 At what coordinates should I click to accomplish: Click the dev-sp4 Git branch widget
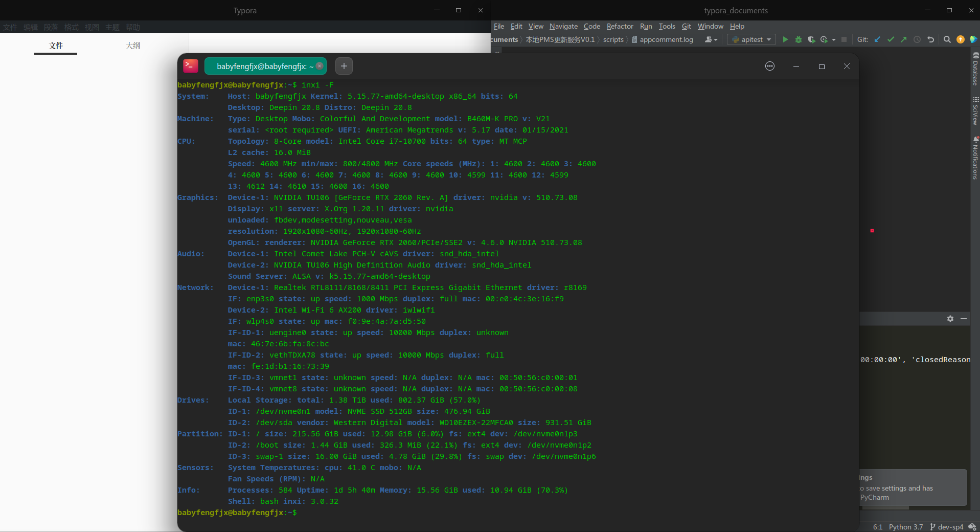947,527
